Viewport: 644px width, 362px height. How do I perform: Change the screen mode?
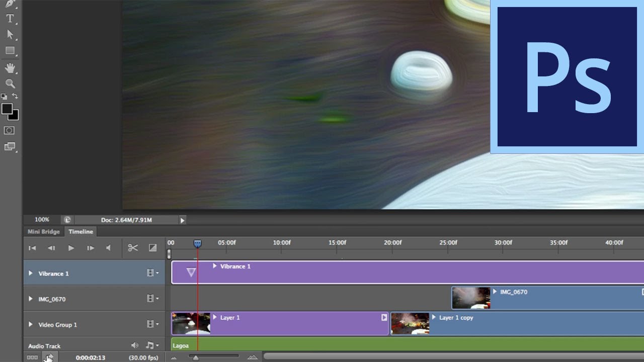[x=10, y=147]
